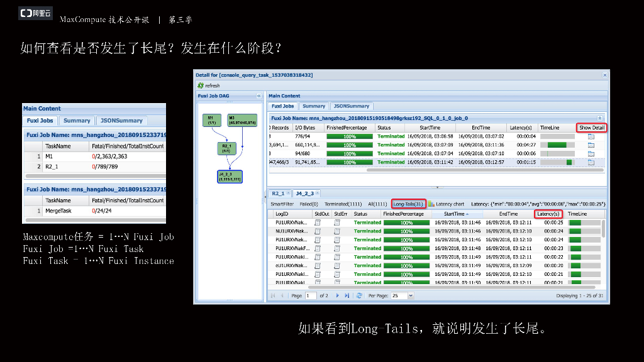Click the LogID column header
The width and height of the screenshot is (644, 362).
(x=282, y=214)
